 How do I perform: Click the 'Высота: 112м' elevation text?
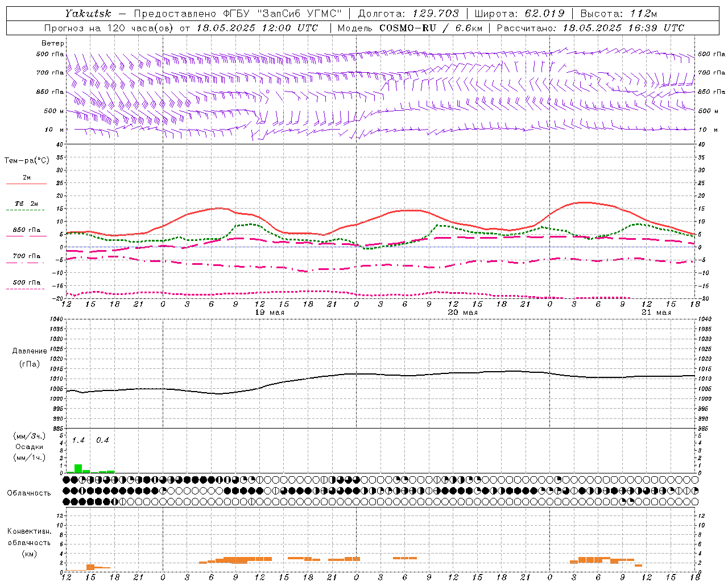click(x=619, y=14)
